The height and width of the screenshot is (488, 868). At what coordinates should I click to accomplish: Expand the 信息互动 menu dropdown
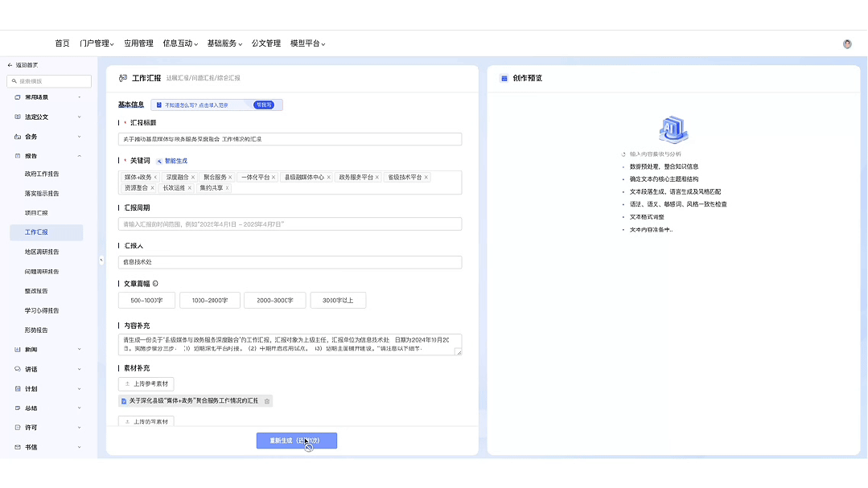pyautogui.click(x=179, y=44)
